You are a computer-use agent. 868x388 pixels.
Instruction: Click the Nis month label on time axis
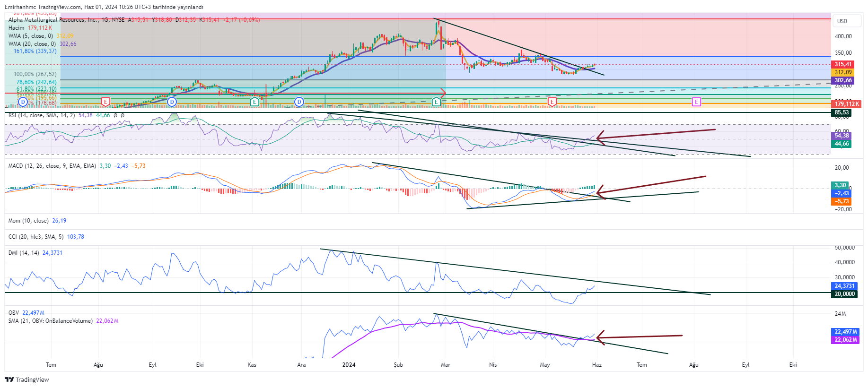pos(493,365)
